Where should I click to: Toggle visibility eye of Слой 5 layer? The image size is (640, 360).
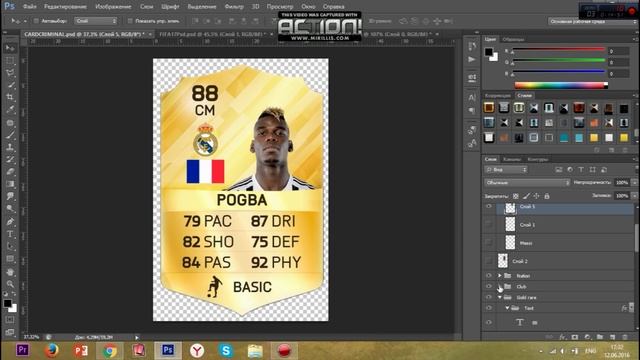tap(489, 207)
